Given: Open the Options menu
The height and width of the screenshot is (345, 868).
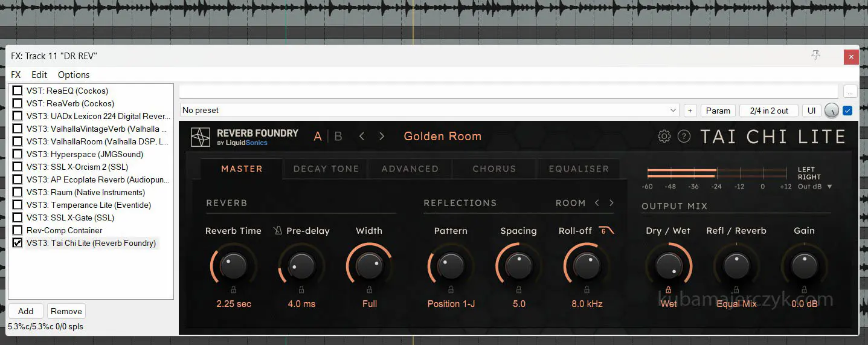Looking at the screenshot, I should [74, 75].
